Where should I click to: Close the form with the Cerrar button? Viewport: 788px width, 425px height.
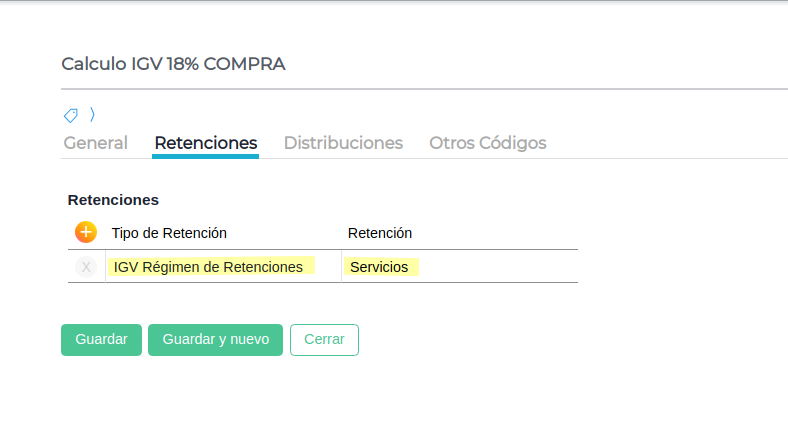click(324, 340)
